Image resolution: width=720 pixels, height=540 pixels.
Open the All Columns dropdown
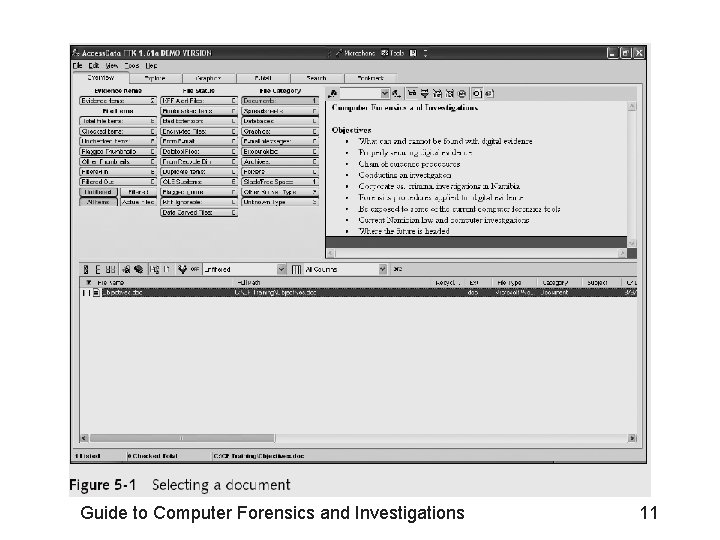pos(382,270)
